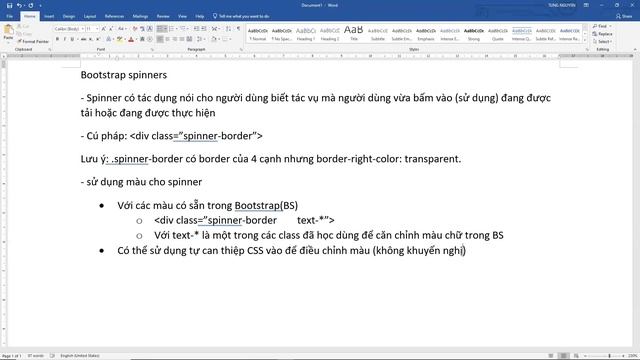Image resolution: width=640 pixels, height=360 pixels.
Task: Toggle bulleted list formatting
Action: point(160,29)
